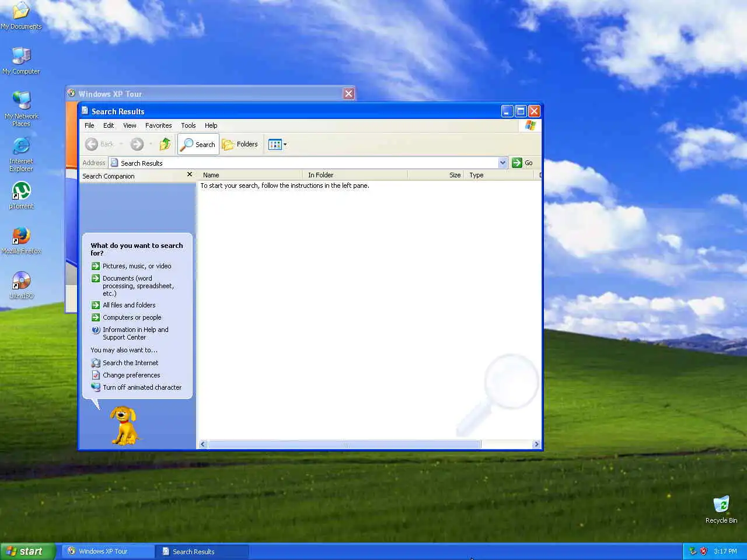Image resolution: width=747 pixels, height=560 pixels.
Task: Click the horizontal scrollbar thumb
Action: (x=345, y=444)
